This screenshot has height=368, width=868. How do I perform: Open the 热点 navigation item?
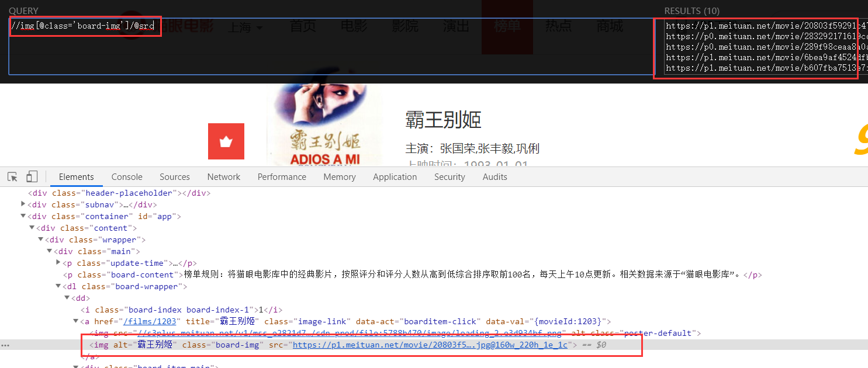558,26
